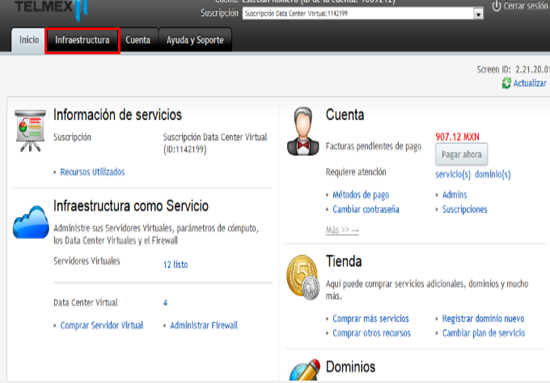Click the Dominios heading

pos(350,367)
